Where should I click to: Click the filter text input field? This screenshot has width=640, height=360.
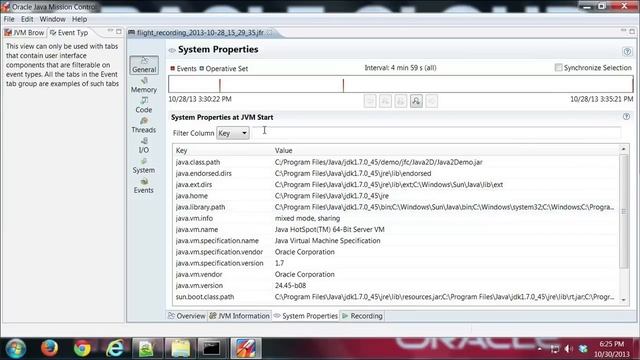[x=437, y=132]
